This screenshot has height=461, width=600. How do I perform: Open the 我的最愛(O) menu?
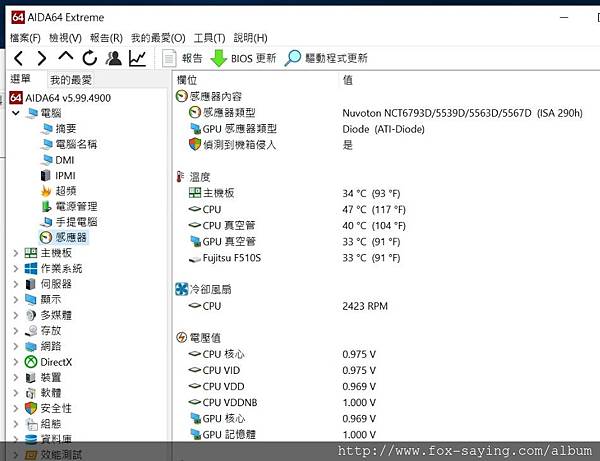pos(158,38)
